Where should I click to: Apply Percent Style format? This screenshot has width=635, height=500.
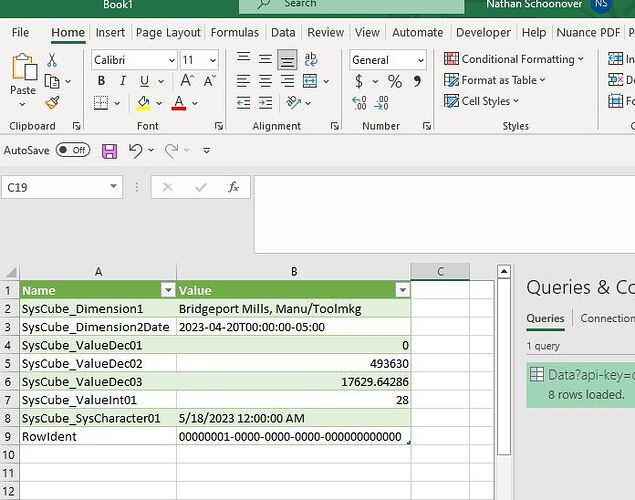[x=395, y=81]
